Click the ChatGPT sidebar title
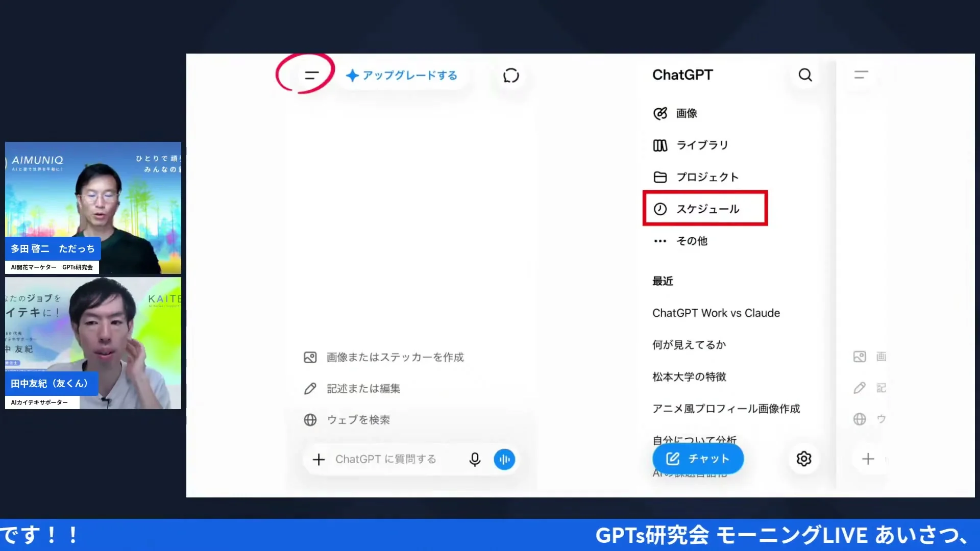The image size is (980, 551). tap(682, 75)
